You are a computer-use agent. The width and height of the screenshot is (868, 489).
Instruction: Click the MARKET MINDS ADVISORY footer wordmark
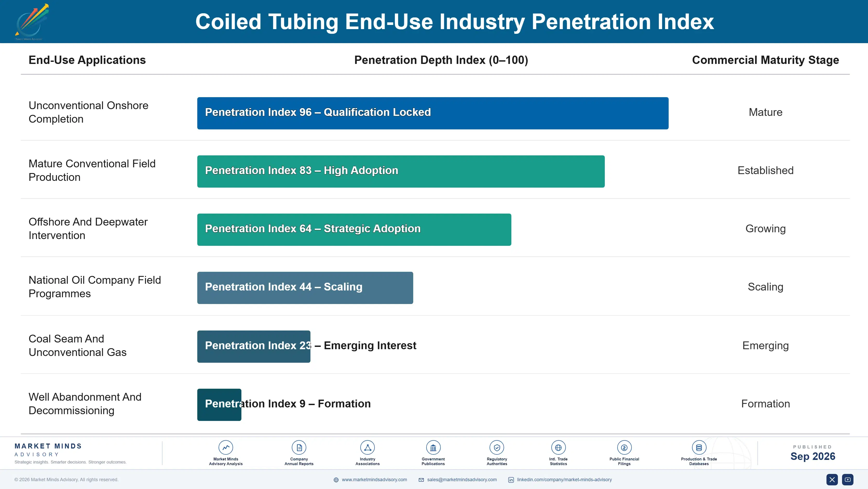coord(48,450)
